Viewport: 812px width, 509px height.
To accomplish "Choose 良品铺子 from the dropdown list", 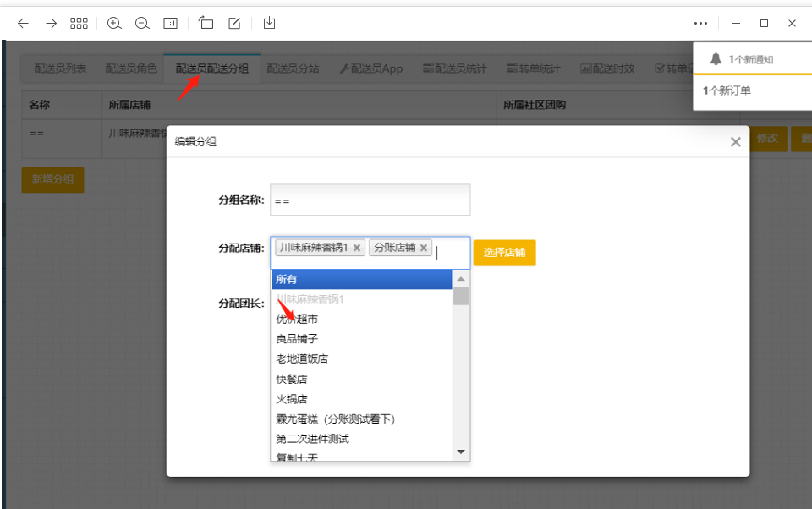I will [297, 339].
